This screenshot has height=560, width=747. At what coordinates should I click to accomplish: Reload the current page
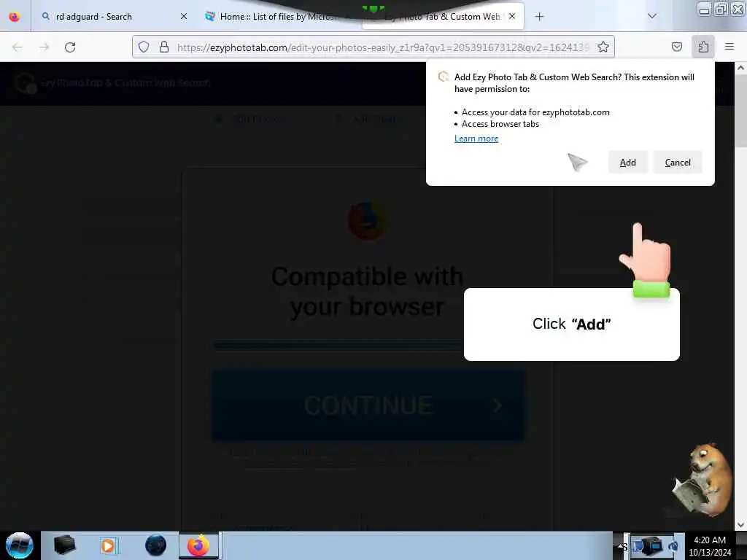point(70,47)
